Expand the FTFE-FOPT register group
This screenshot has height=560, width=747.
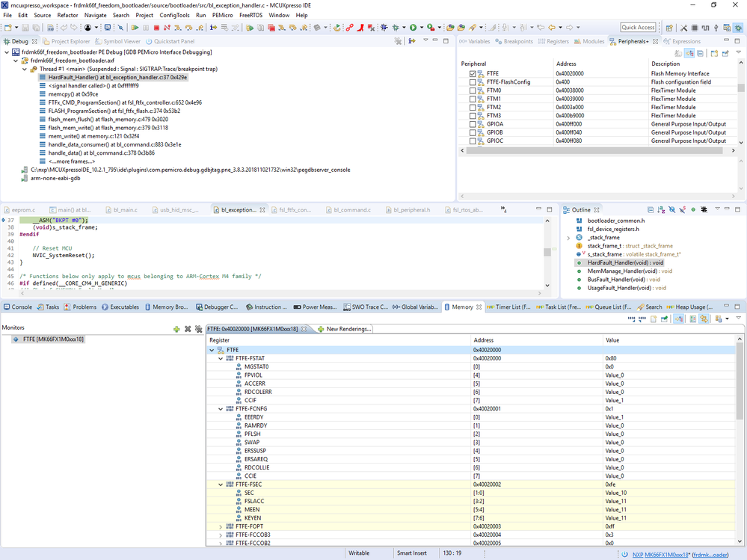(221, 526)
